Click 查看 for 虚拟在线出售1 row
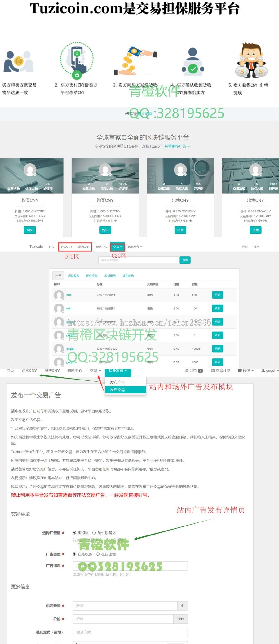 (218, 295)
